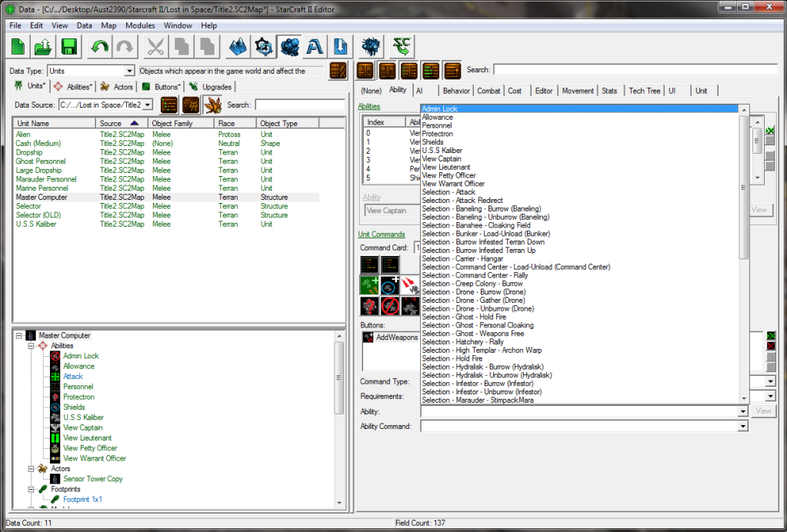Image resolution: width=787 pixels, height=532 pixels.
Task: Click the fields Search input at top right
Action: coord(637,70)
